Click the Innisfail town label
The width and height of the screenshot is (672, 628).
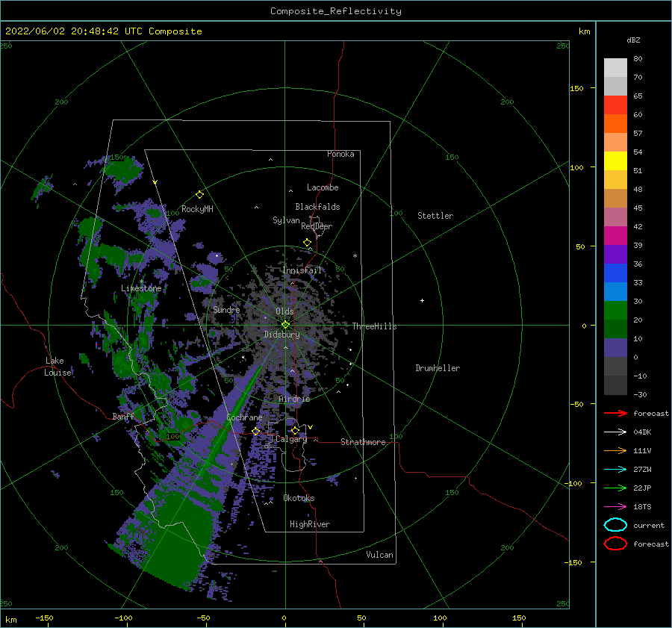tap(302, 270)
